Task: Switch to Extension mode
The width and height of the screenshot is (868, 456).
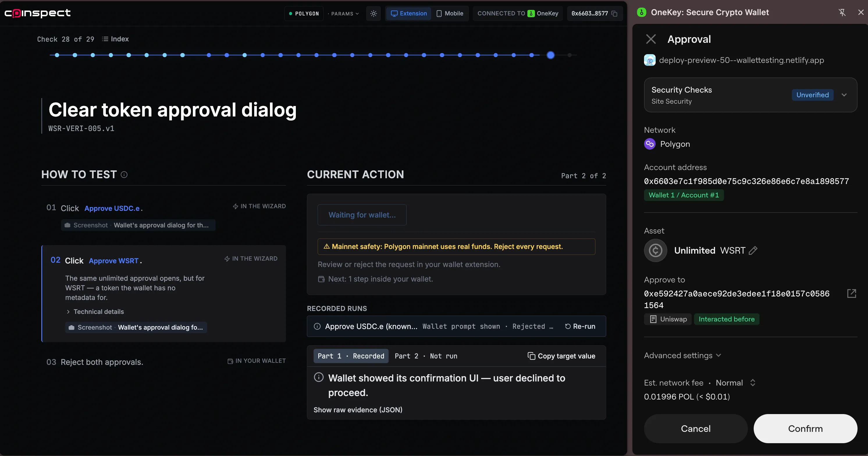Action: tap(408, 13)
